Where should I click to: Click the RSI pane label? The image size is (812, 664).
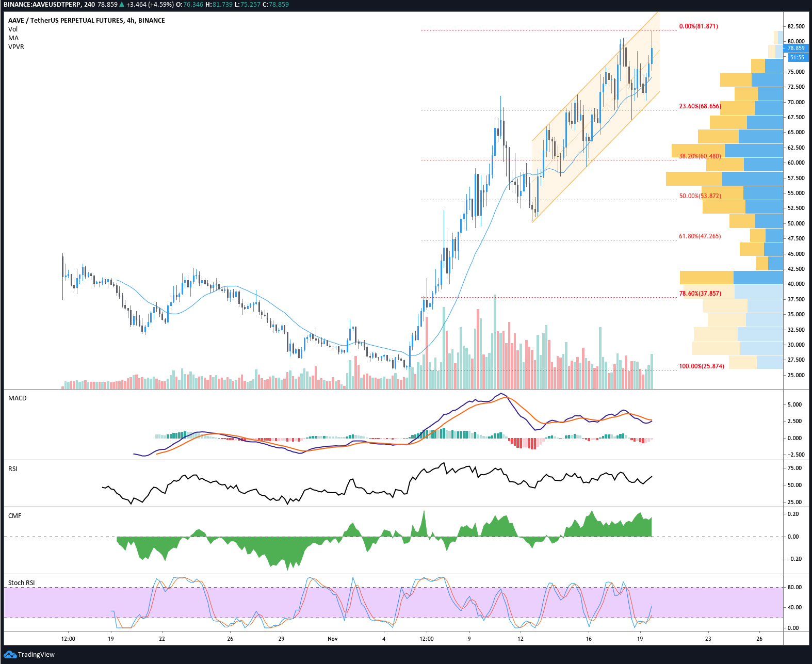13,469
